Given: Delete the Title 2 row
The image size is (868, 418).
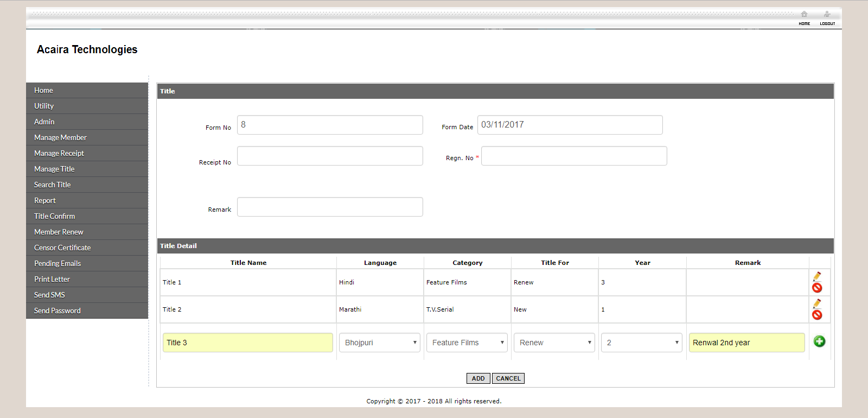Looking at the screenshot, I should [817, 315].
